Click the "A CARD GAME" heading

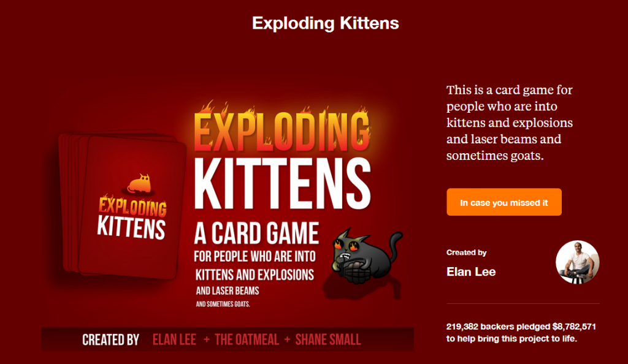coord(256,233)
